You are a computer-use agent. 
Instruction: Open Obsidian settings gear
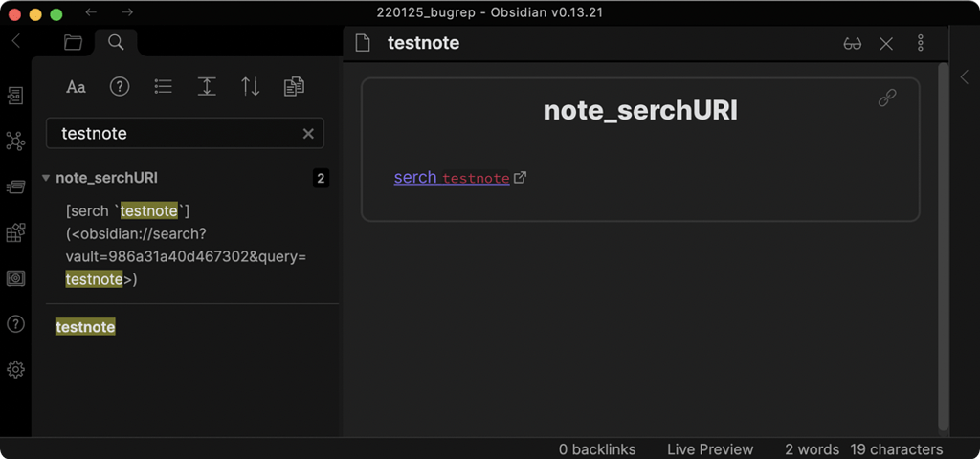click(x=15, y=369)
